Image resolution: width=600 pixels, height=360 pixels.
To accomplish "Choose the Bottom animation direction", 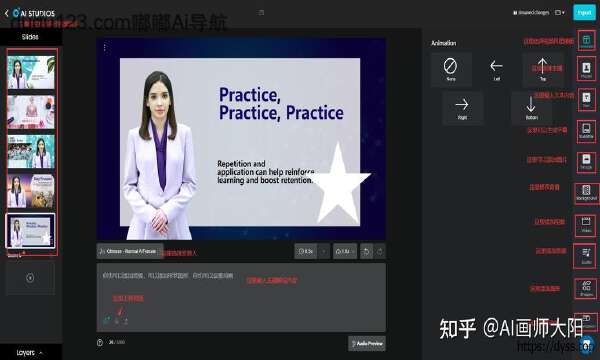I will point(531,108).
